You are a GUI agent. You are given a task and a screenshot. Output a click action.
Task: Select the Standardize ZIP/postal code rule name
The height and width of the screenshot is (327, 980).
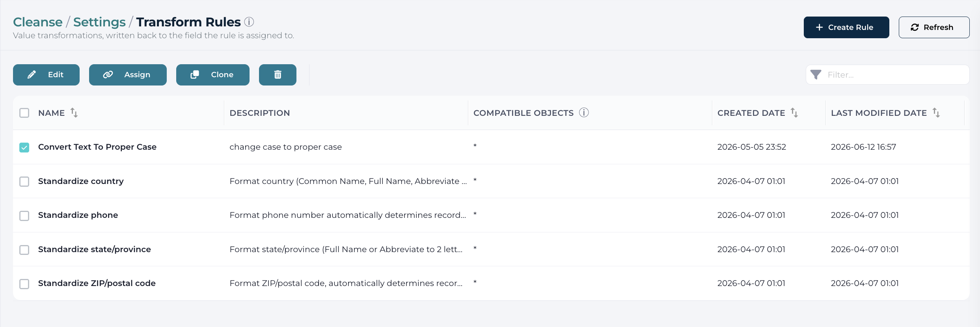97,283
